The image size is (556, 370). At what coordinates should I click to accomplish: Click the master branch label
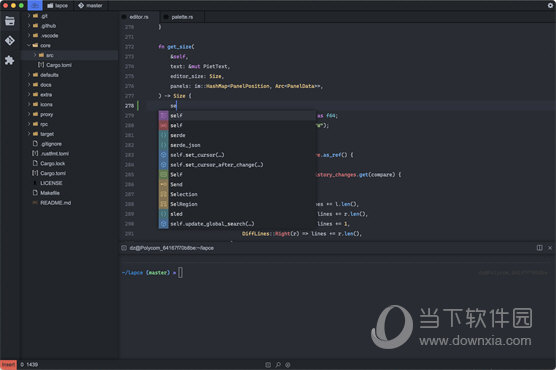click(94, 6)
